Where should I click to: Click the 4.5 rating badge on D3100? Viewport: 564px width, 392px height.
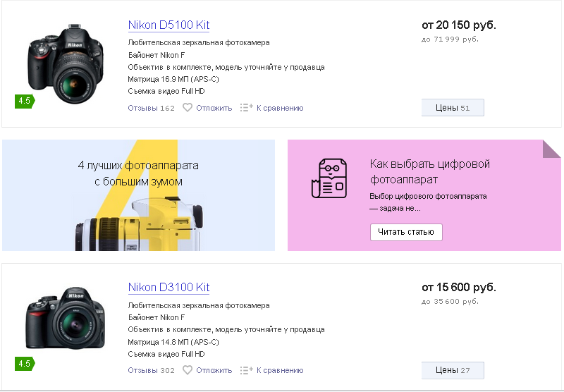(x=25, y=364)
